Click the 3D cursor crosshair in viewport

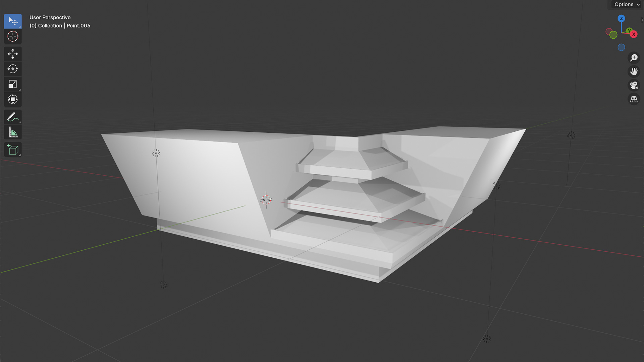pyautogui.click(x=266, y=200)
